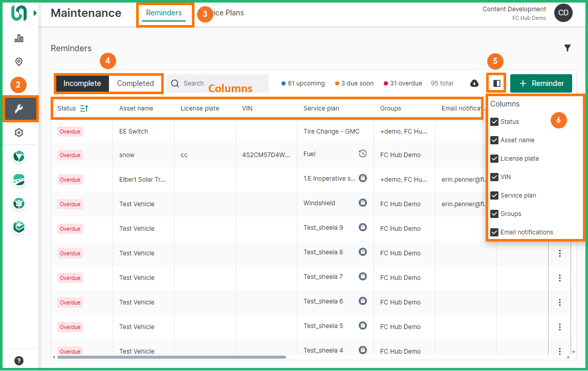Show the Incomplete reminders
Screen dimensions: 588x371
(82, 83)
